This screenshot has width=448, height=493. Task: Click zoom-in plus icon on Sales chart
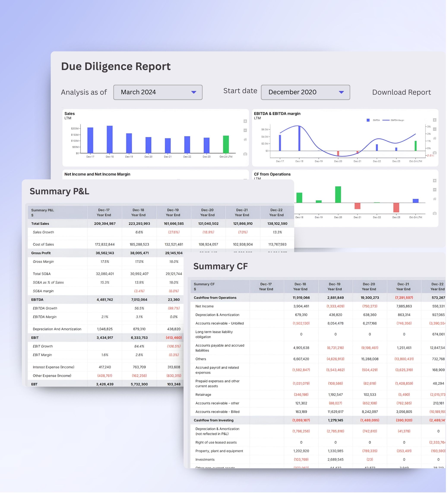coord(245,121)
